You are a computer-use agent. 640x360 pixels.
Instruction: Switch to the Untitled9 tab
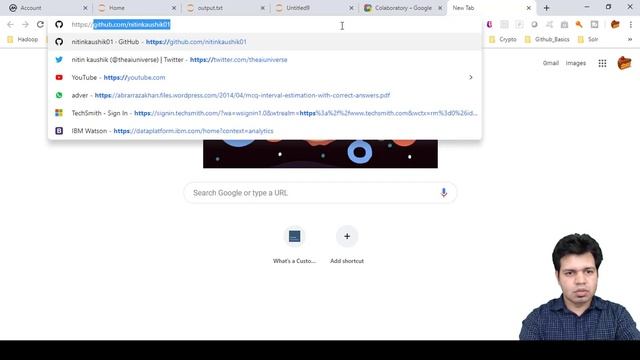tap(313, 8)
